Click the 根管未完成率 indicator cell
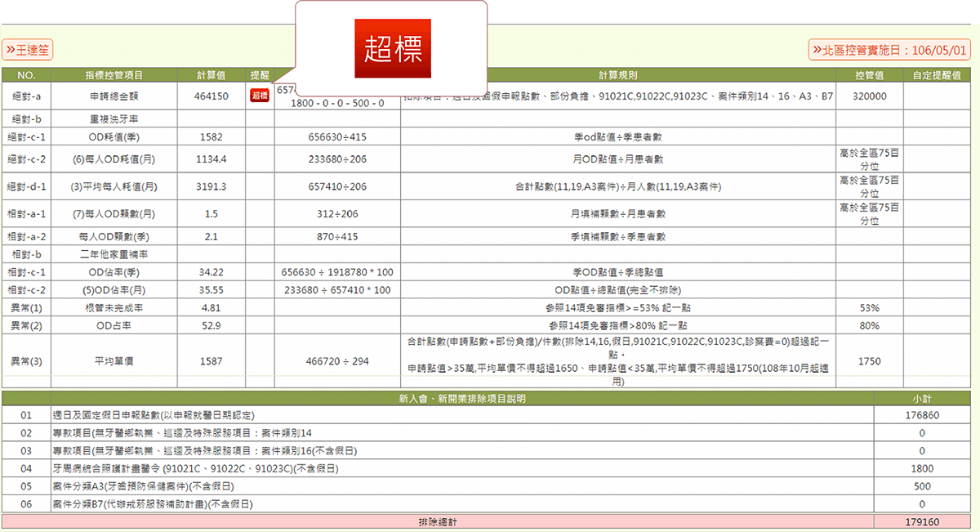Screen dimensions: 980x532 [114, 308]
